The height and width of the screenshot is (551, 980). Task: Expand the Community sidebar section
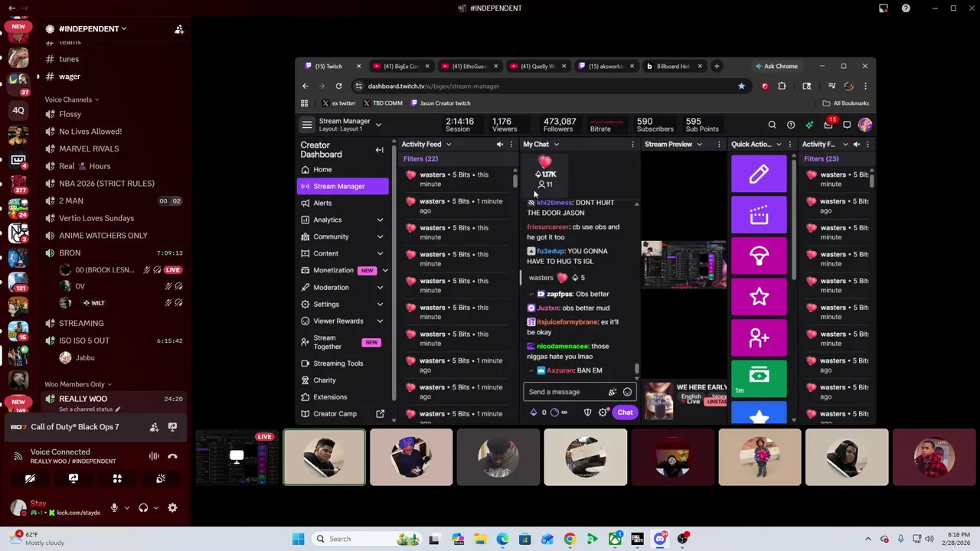380,236
